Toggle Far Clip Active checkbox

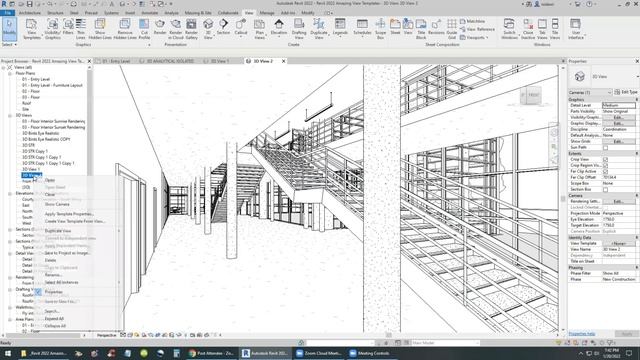pyautogui.click(x=605, y=171)
